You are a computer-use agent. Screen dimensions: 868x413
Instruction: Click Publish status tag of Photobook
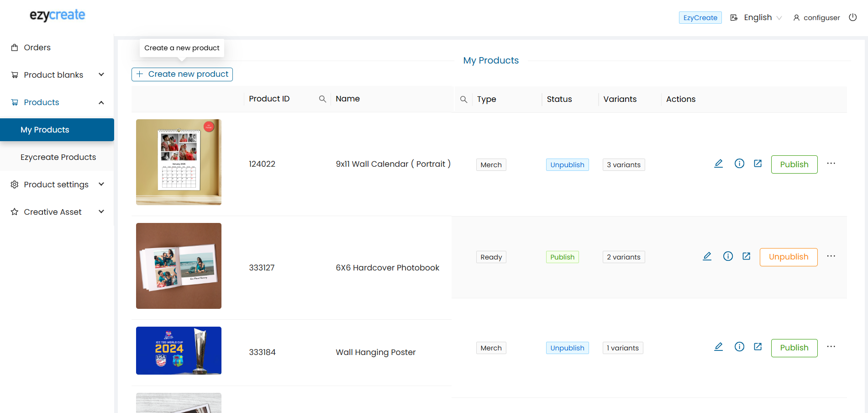[562, 257]
